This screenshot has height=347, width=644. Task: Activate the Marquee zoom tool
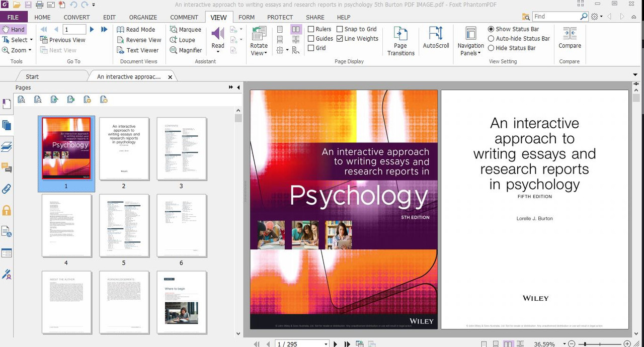click(185, 30)
